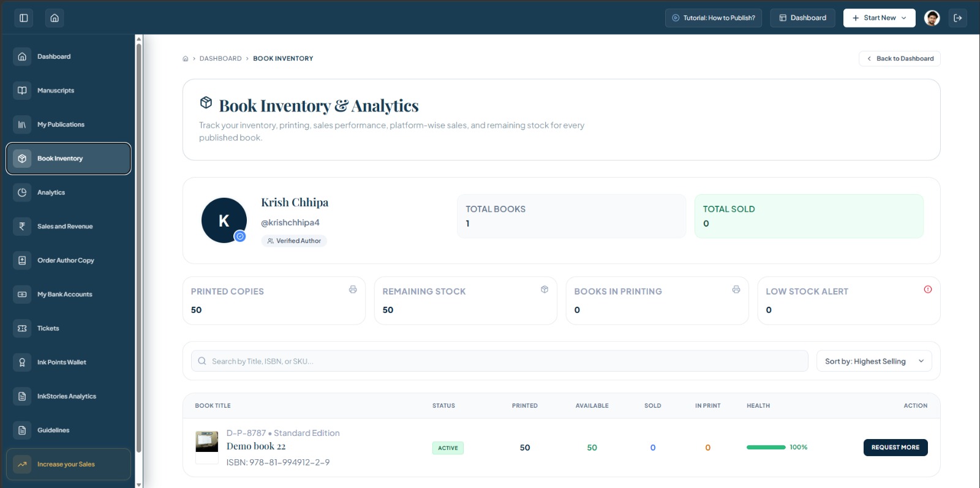The height and width of the screenshot is (488, 980).
Task: Click the Analytics pie chart icon
Action: 22,192
